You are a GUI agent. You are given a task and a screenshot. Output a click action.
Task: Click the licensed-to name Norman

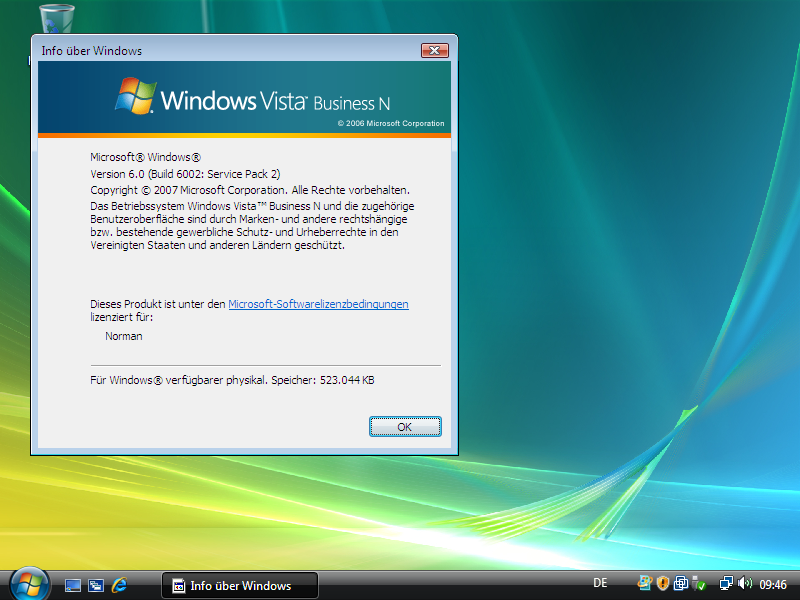point(124,336)
